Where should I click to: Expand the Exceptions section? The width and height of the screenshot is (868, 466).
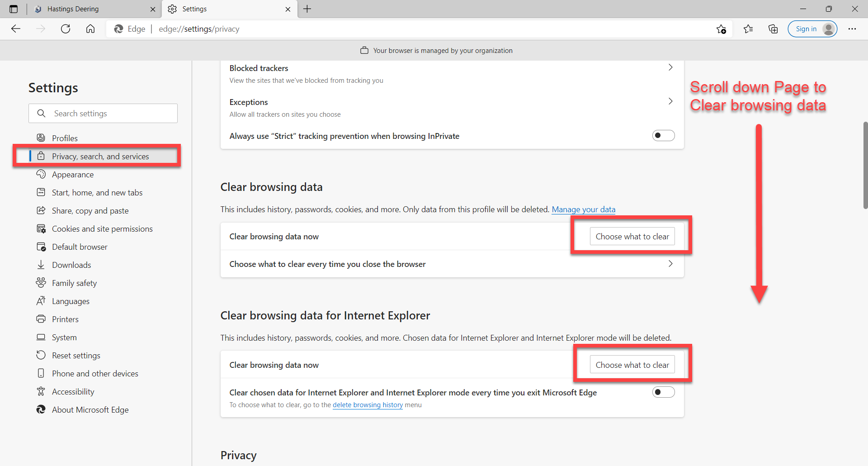(670, 101)
